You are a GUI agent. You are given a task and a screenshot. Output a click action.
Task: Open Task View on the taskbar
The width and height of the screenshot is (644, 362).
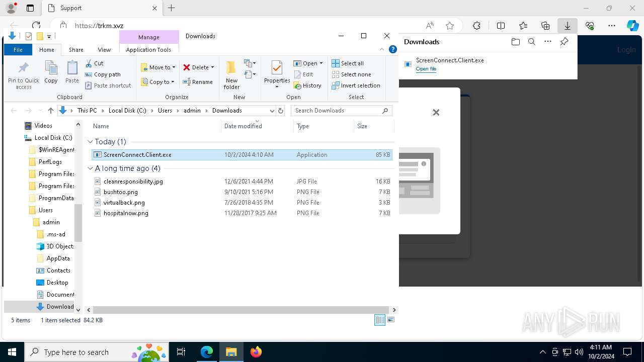tap(181, 352)
